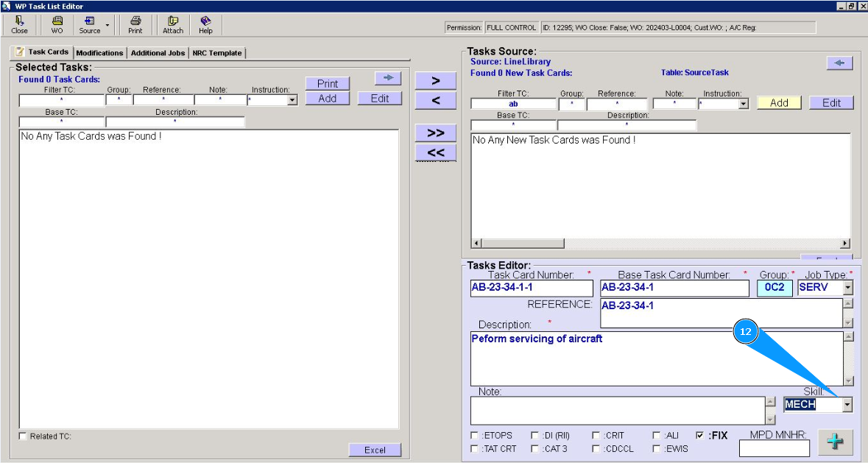Click the blue plus add-task icon

tap(835, 442)
